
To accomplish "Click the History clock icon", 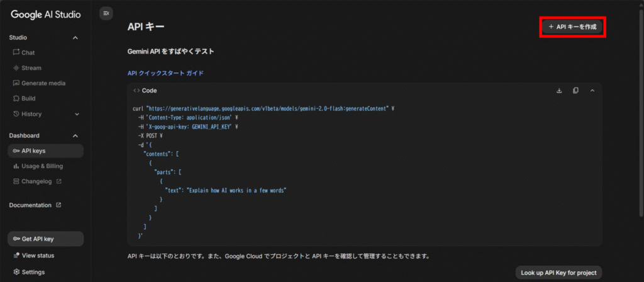I will click(16, 114).
